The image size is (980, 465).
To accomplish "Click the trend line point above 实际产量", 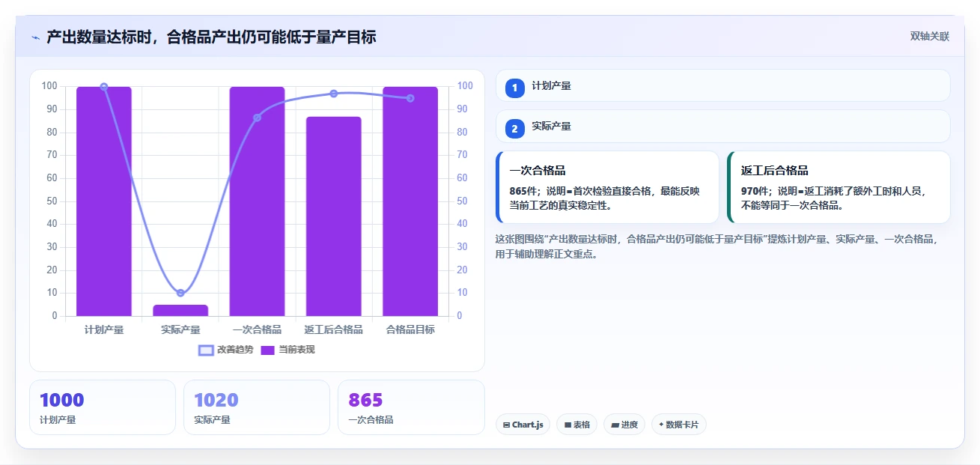I will click(180, 293).
